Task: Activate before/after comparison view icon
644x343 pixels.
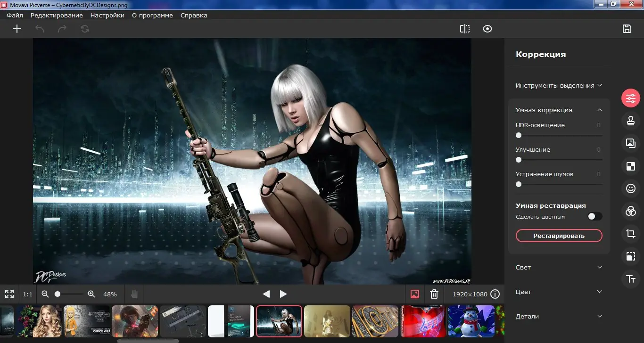Action: (x=464, y=29)
